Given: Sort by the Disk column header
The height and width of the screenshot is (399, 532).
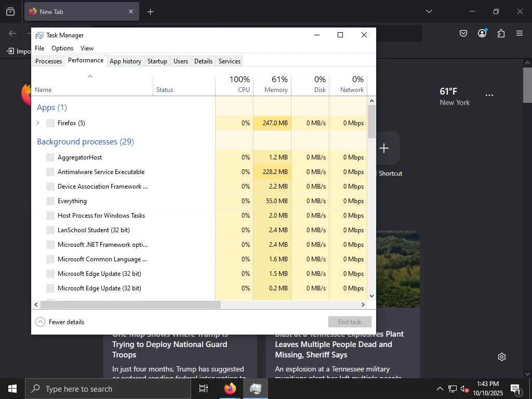Looking at the screenshot, I should coord(310,84).
